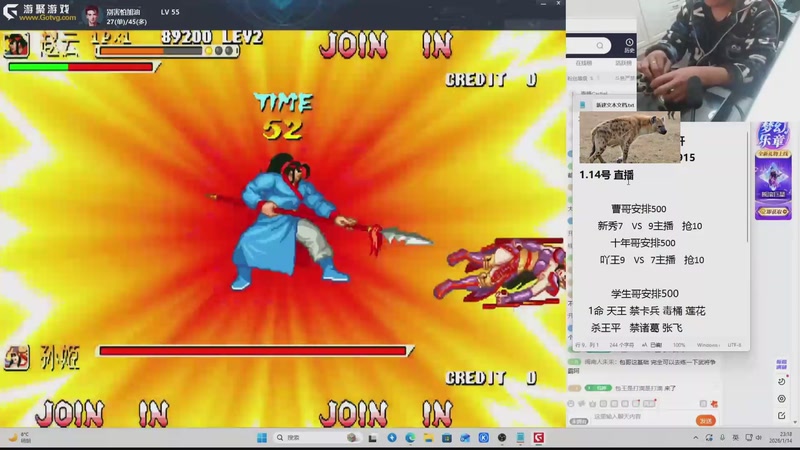Click the scroll-down arrow beside the right sidebar

(x=796, y=422)
